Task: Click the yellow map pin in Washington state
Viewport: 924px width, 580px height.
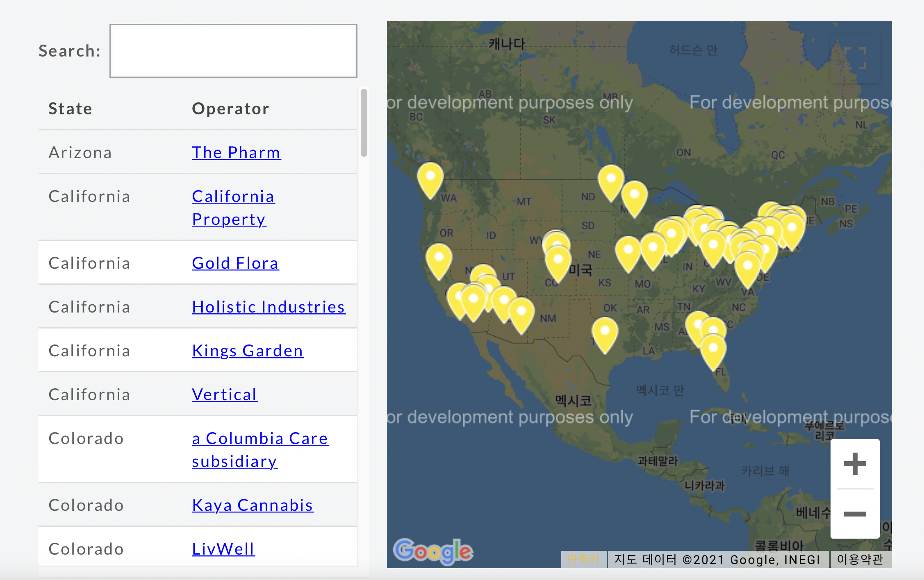Action: (x=430, y=179)
